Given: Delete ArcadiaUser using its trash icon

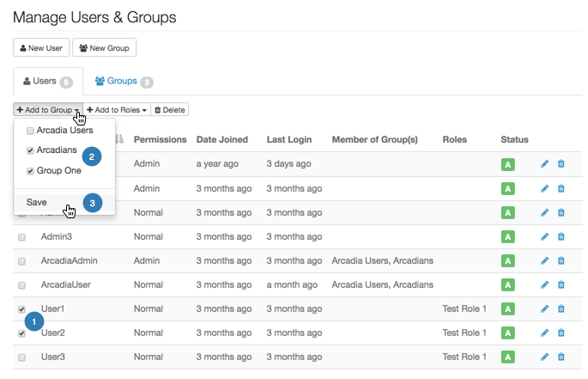Looking at the screenshot, I should tap(561, 284).
